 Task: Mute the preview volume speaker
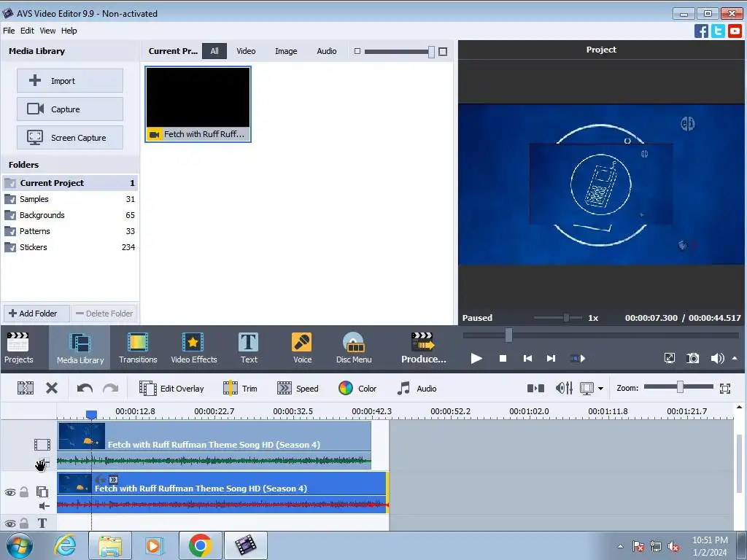(x=717, y=358)
